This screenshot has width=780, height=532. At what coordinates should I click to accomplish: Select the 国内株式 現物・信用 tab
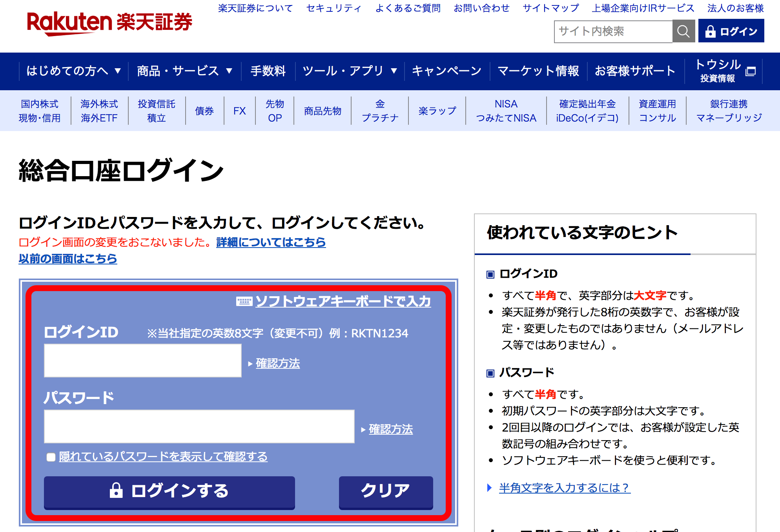tap(40, 111)
